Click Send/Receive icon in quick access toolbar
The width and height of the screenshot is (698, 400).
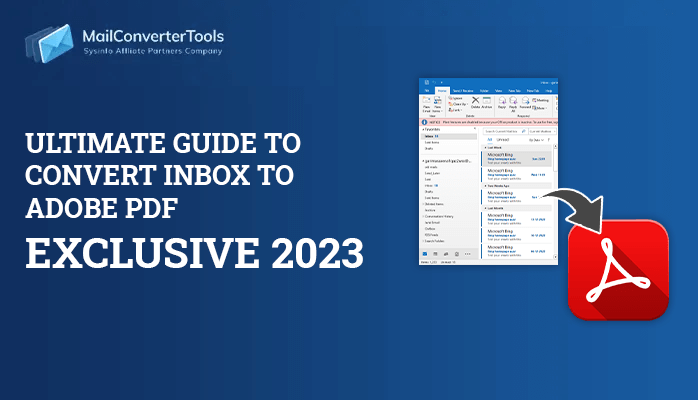426,82
